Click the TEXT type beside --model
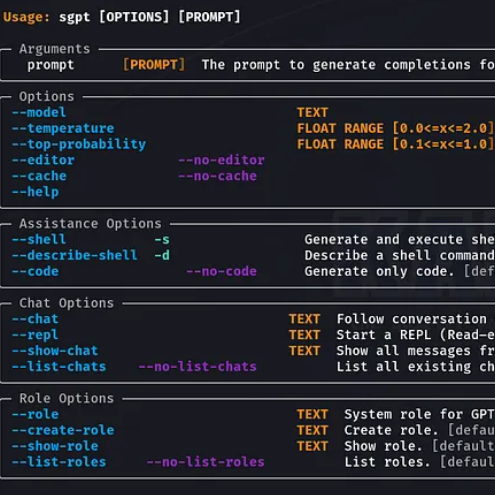 pos(313,113)
